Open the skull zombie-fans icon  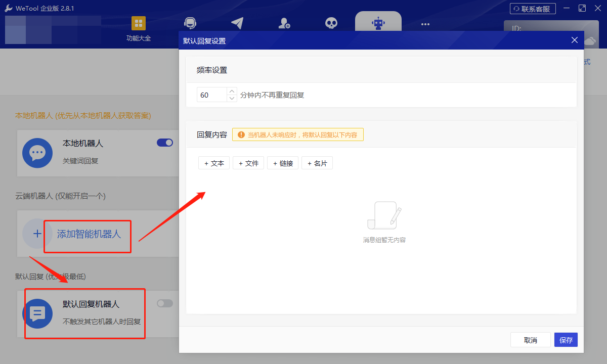coord(331,23)
